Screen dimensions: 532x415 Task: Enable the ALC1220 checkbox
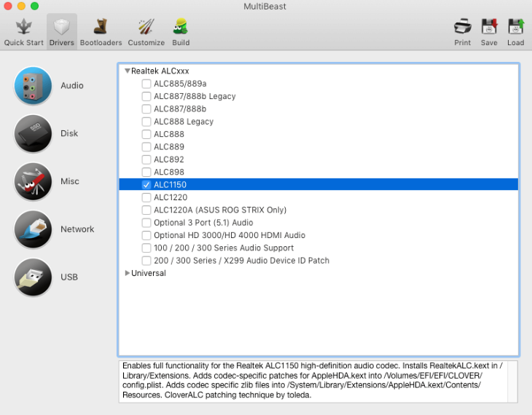(x=146, y=197)
